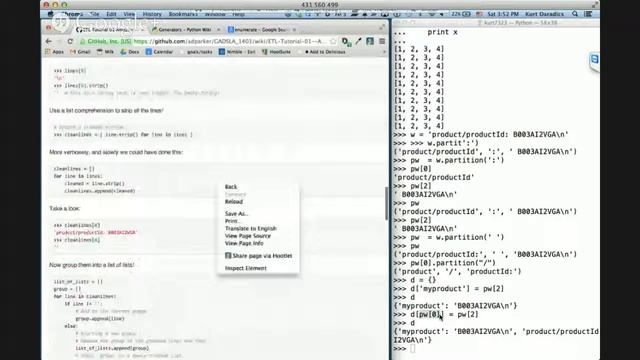Open Spotlight search magnifier in menu bar

point(575,14)
